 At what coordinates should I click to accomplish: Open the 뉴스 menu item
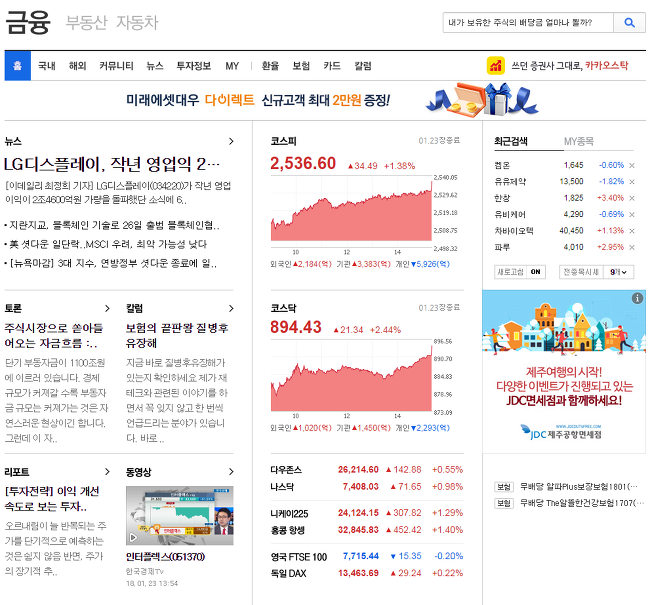[x=155, y=66]
